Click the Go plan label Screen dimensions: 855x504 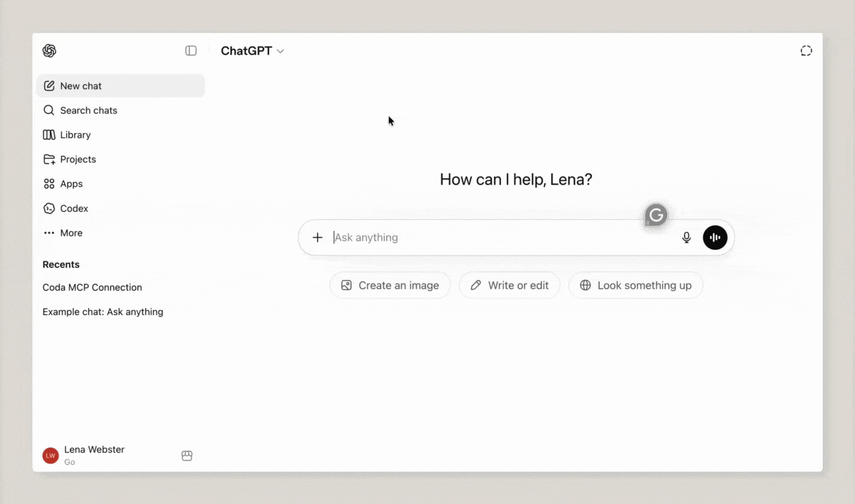tap(70, 462)
